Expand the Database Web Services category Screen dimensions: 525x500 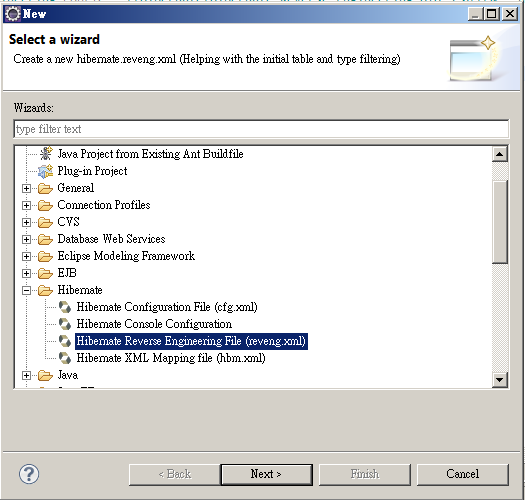(26, 239)
